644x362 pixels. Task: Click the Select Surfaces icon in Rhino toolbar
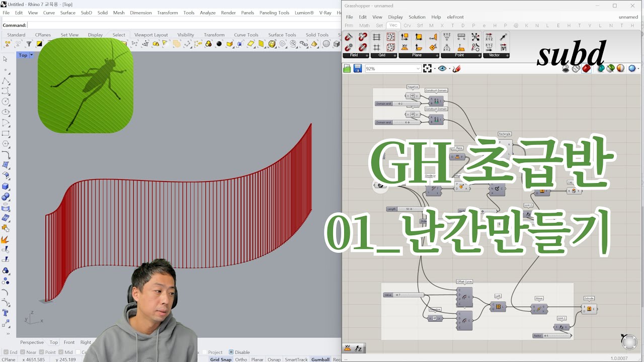pos(251,44)
